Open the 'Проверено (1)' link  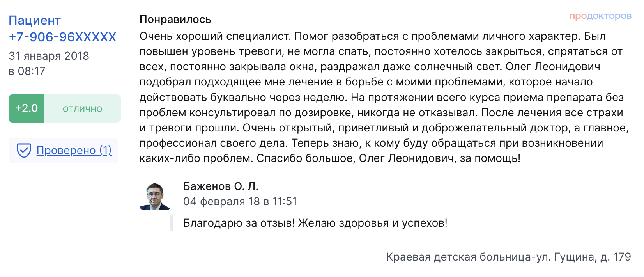[x=74, y=150]
